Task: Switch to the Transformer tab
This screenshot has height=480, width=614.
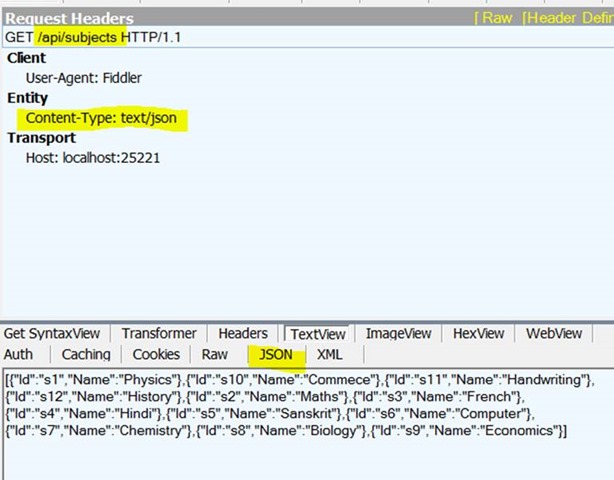Action: tap(159, 334)
